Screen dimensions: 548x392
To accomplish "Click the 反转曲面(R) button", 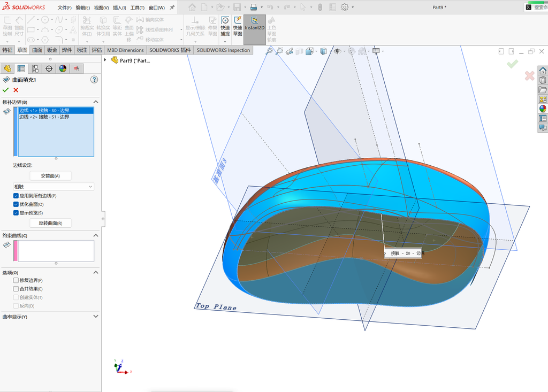I will click(50, 223).
